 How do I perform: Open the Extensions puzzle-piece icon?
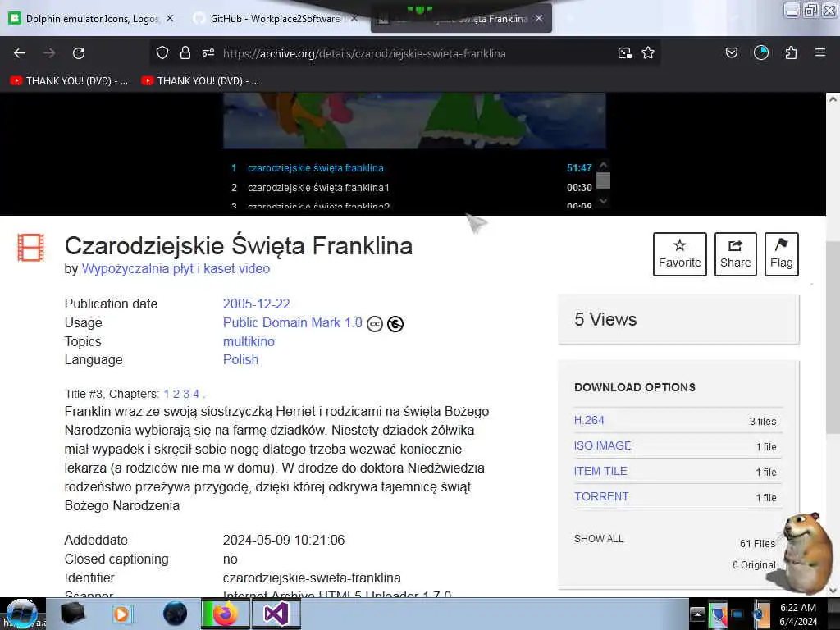(x=791, y=52)
